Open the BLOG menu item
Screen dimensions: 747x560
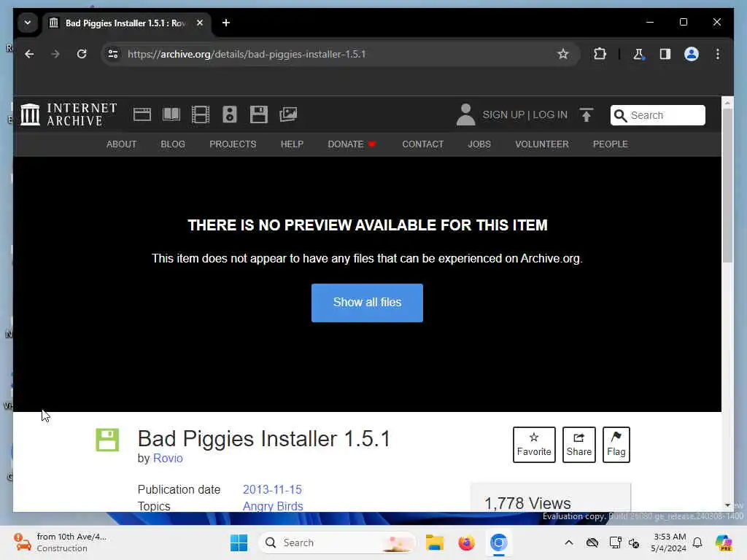point(173,144)
